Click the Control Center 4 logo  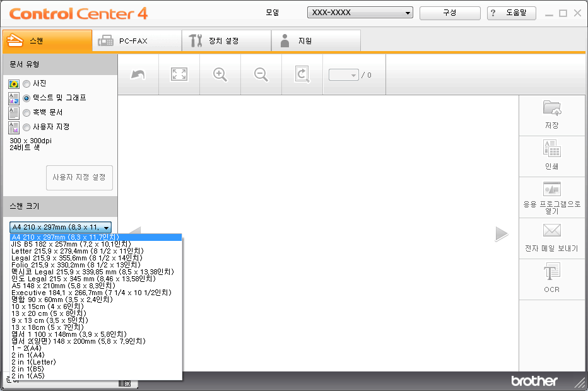point(78,14)
